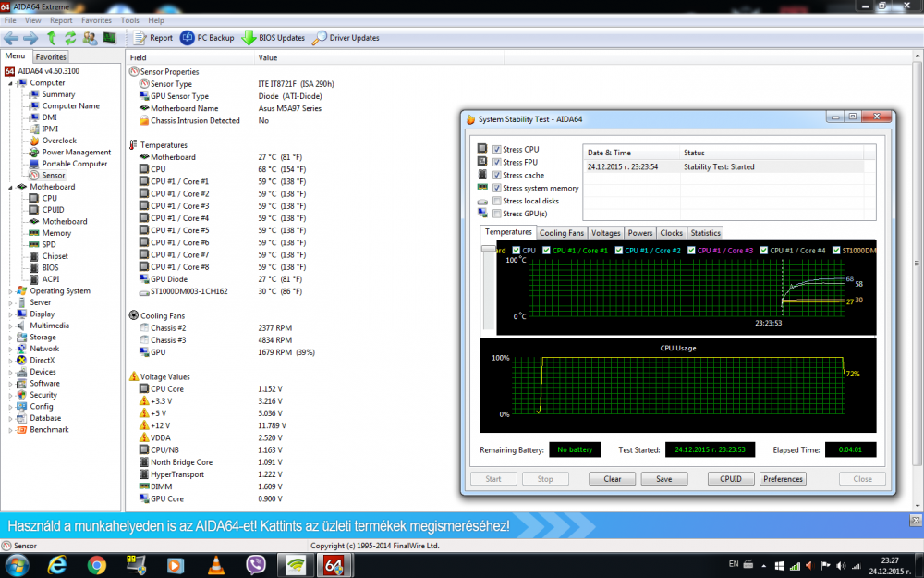Viewport: 924px width, 578px height.
Task: Expand the Server tree node
Action: (x=10, y=302)
